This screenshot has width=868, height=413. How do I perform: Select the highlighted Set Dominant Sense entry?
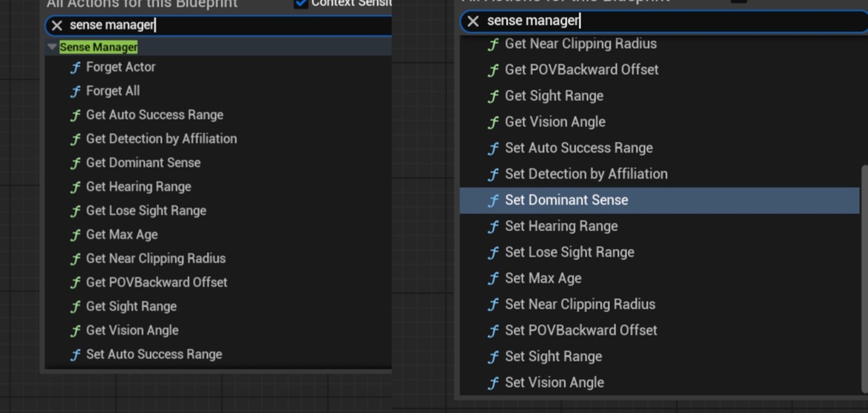pos(566,200)
